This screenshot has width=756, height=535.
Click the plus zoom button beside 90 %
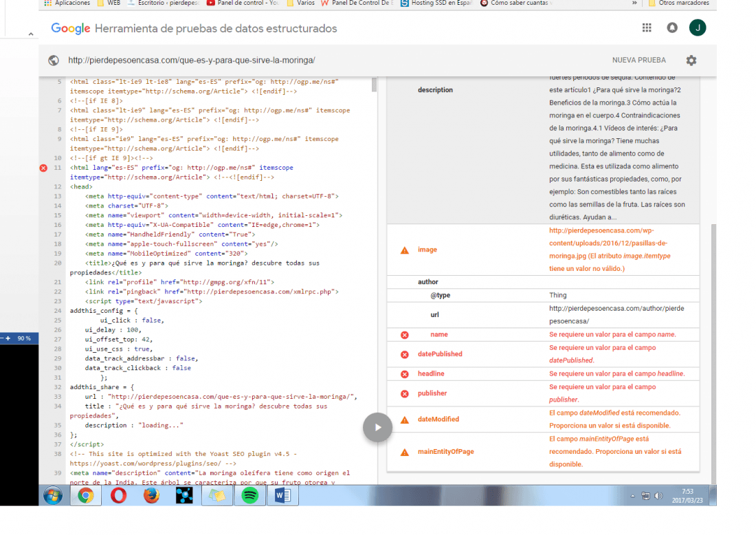click(8, 338)
